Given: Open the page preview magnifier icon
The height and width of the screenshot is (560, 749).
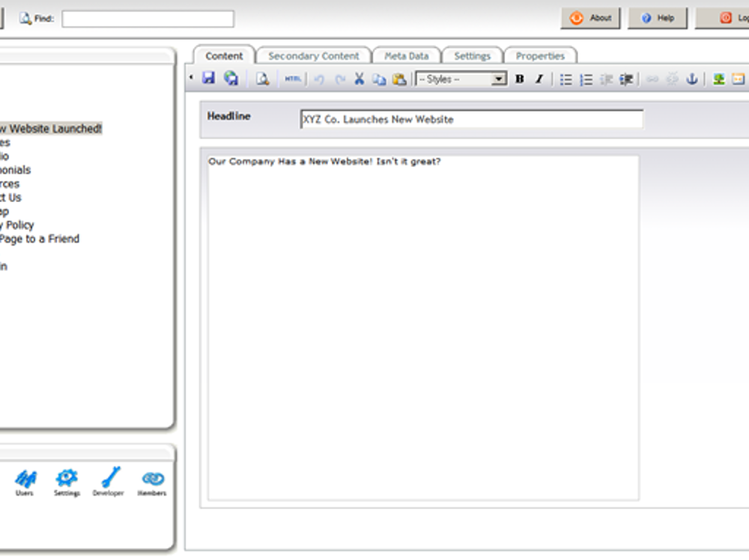Looking at the screenshot, I should (x=262, y=79).
